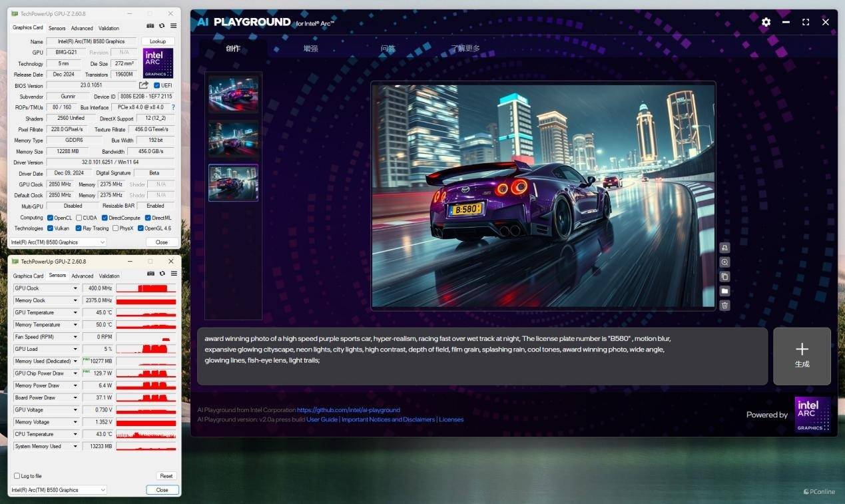Toggle the PhysX checkbox
The width and height of the screenshot is (845, 504).
[x=116, y=228]
